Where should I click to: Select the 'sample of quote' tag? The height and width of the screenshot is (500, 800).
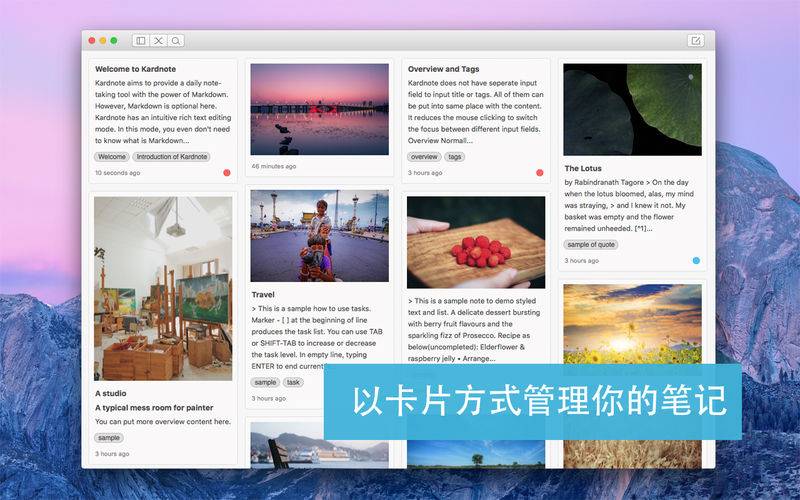click(591, 244)
